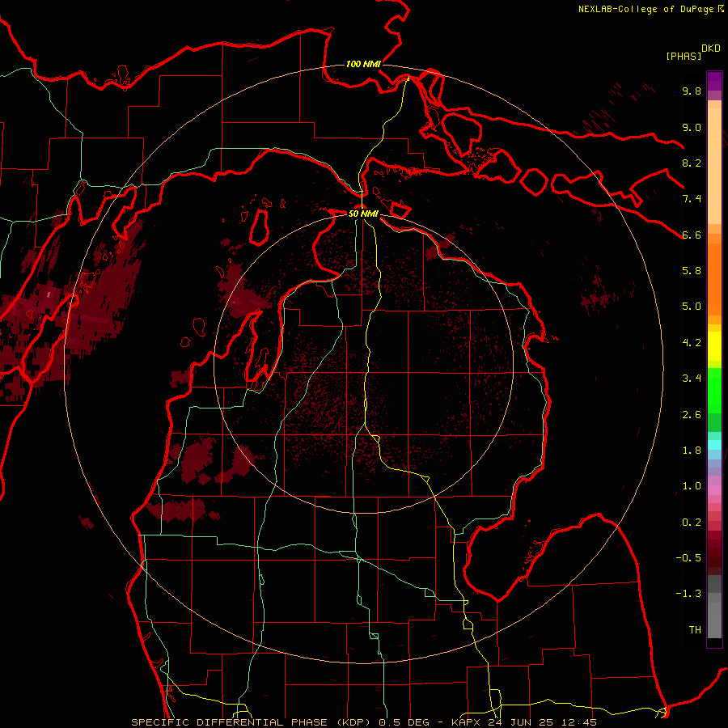728x728 pixels.
Task: Click the [PHAS] unit label above the scale
Action: point(684,56)
